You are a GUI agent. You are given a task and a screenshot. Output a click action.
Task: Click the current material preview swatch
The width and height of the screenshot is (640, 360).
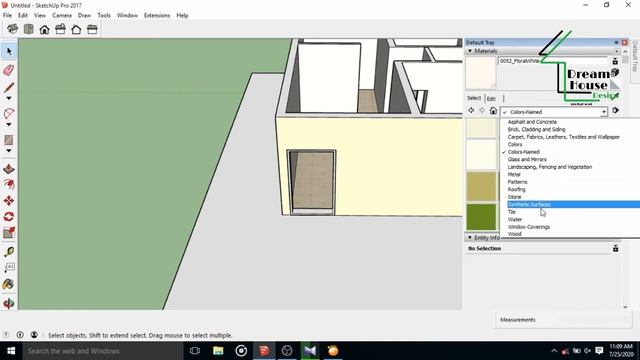tap(481, 73)
